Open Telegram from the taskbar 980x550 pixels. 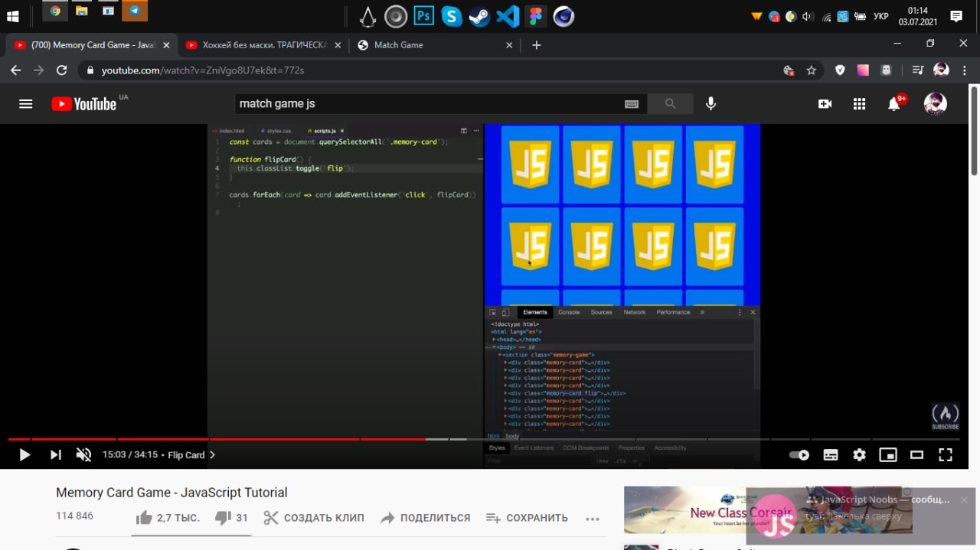pos(135,11)
